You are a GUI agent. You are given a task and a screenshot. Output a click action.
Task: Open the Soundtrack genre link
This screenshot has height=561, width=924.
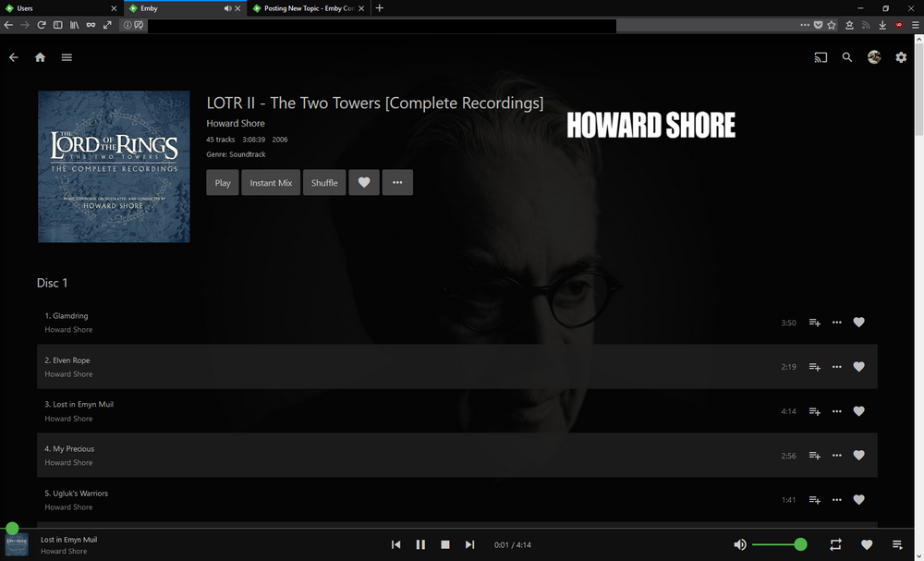(x=247, y=154)
